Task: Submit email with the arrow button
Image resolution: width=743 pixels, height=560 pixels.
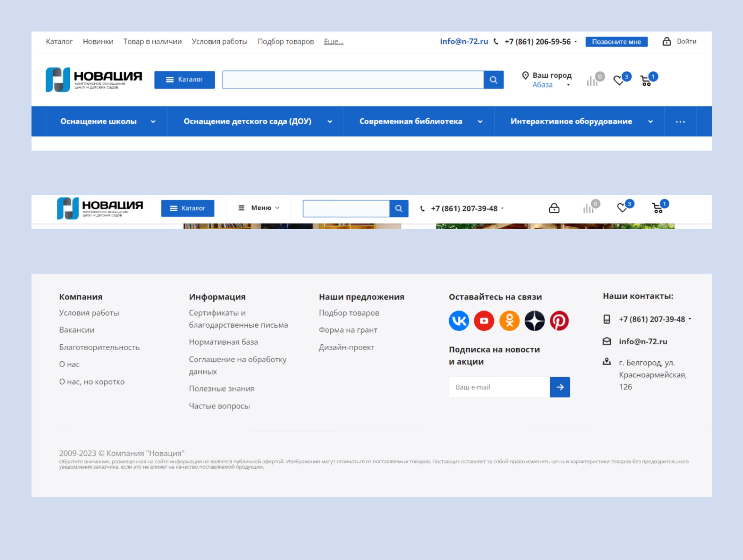Action: 560,387
